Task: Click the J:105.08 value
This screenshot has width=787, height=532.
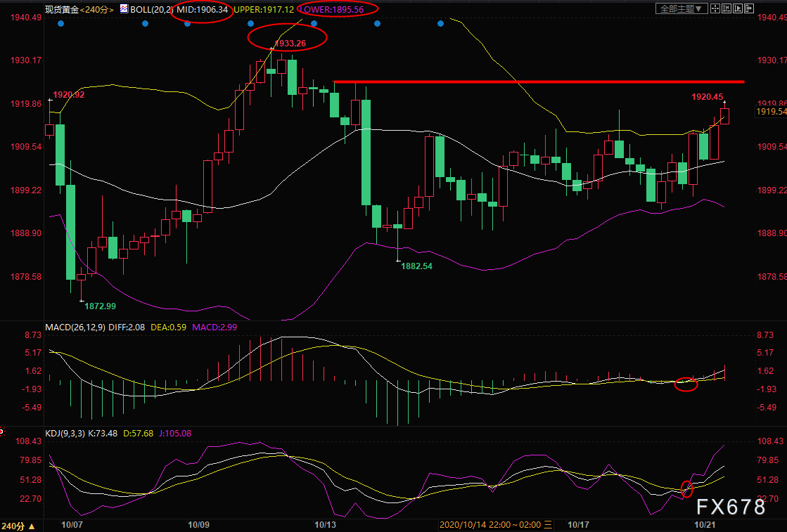Action: pos(175,433)
